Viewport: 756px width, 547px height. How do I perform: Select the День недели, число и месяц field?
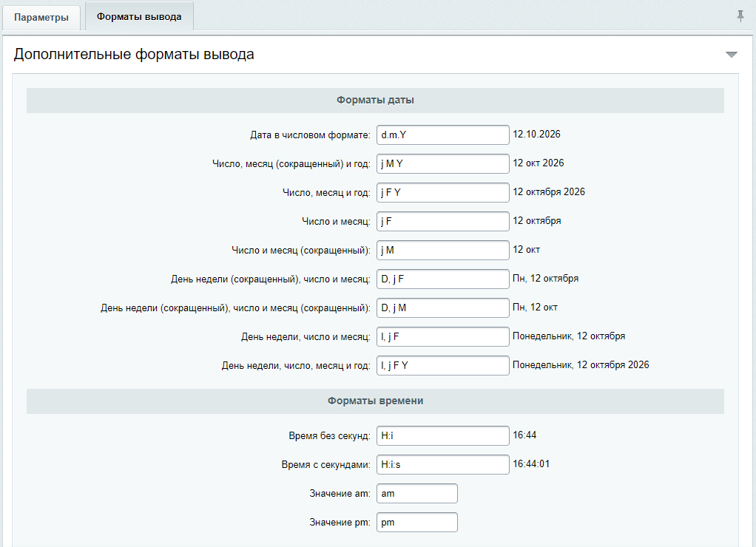point(442,337)
